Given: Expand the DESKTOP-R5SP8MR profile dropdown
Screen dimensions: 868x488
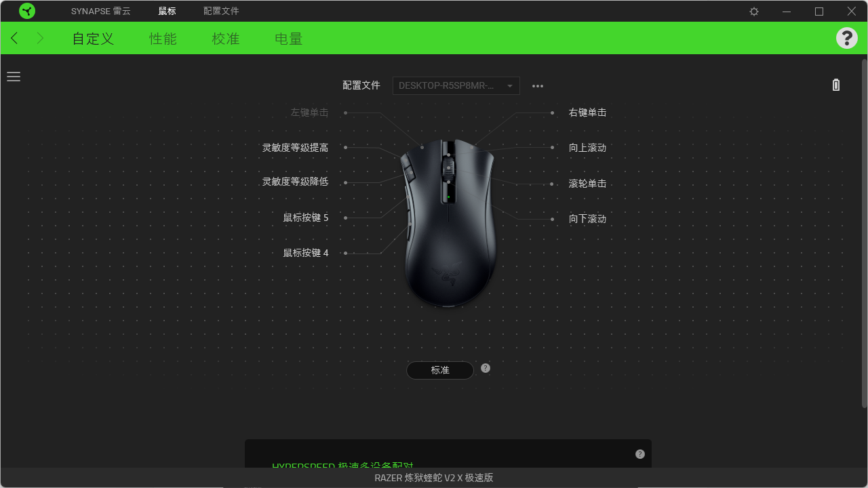Looking at the screenshot, I should 456,85.
